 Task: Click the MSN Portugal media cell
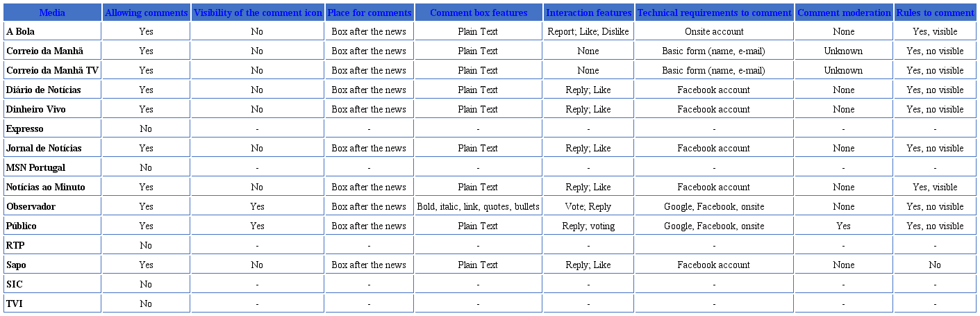[35, 167]
